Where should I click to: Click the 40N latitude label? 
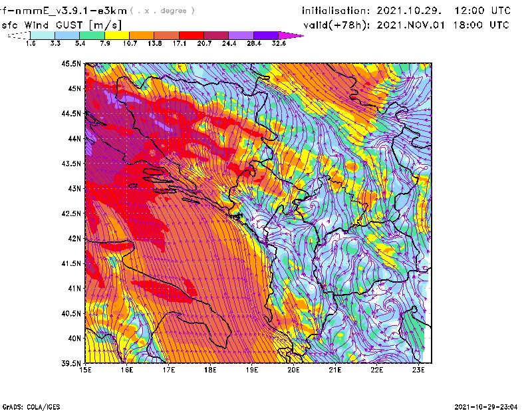(74, 339)
